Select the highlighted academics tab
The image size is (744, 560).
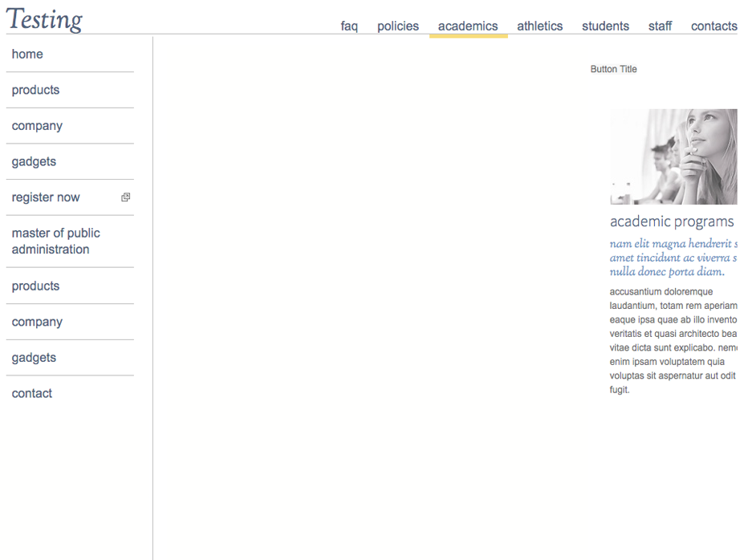pyautogui.click(x=468, y=26)
